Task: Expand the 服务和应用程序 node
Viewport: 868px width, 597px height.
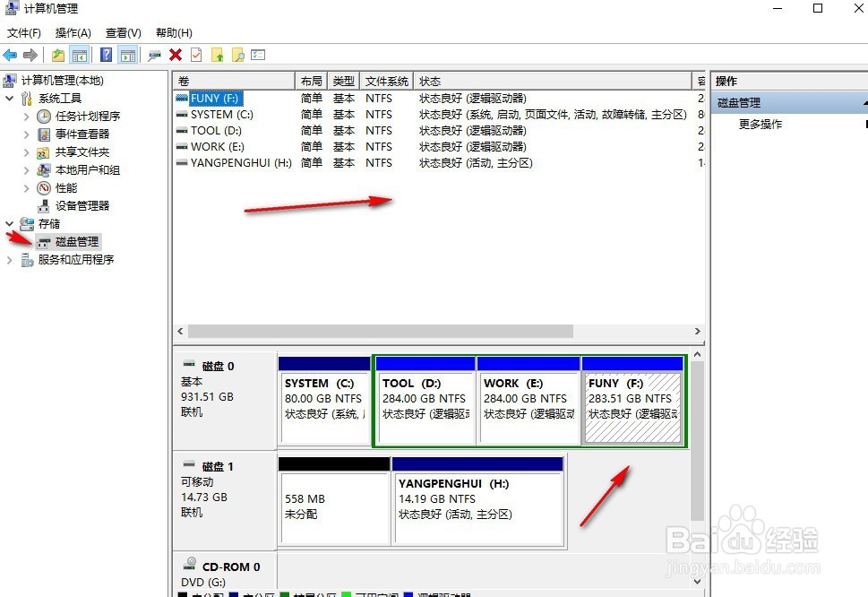Action: pos(10,260)
